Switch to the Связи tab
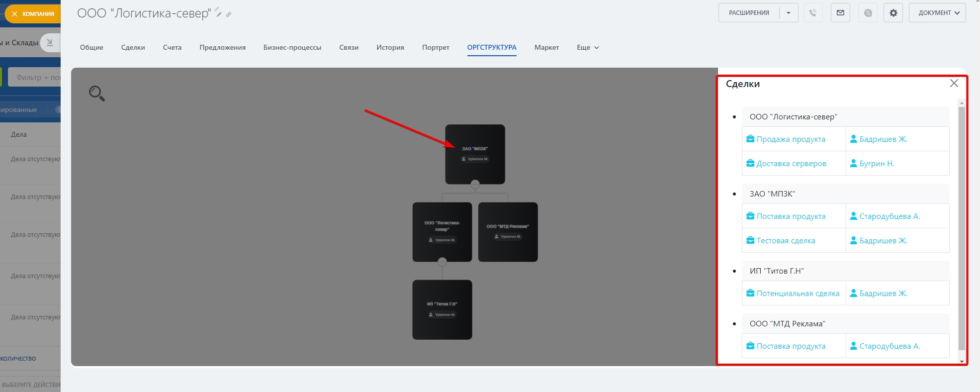The height and width of the screenshot is (392, 980). tap(349, 48)
